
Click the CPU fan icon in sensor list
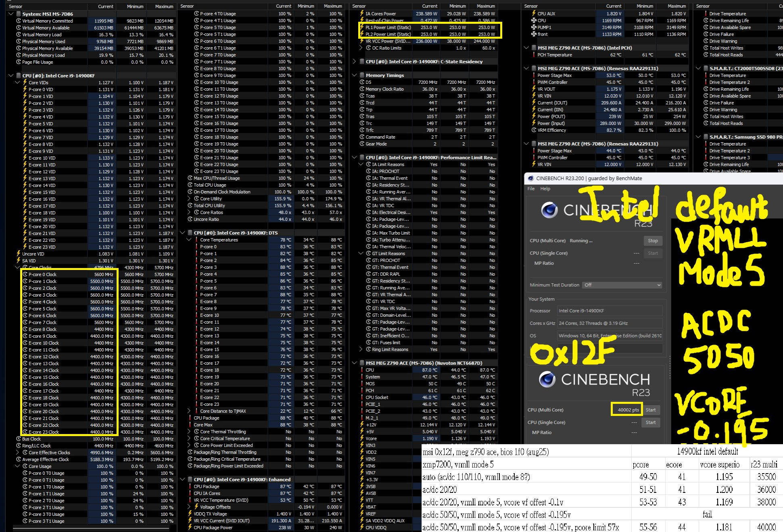534,21
